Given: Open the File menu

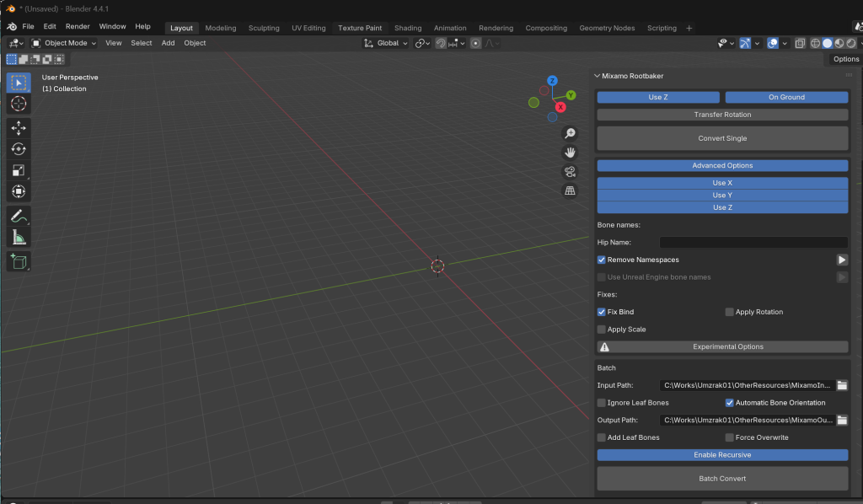Looking at the screenshot, I should [x=28, y=26].
